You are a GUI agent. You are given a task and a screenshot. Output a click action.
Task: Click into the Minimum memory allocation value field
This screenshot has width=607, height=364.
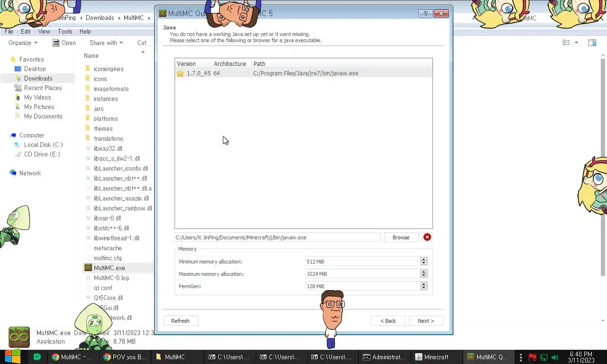(363, 262)
